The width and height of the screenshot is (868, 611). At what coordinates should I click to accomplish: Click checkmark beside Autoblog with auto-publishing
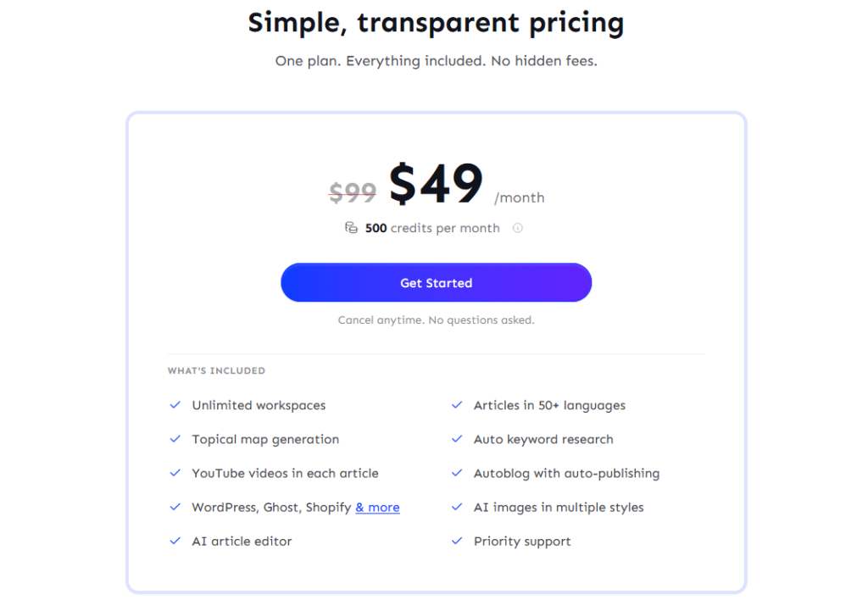(457, 473)
